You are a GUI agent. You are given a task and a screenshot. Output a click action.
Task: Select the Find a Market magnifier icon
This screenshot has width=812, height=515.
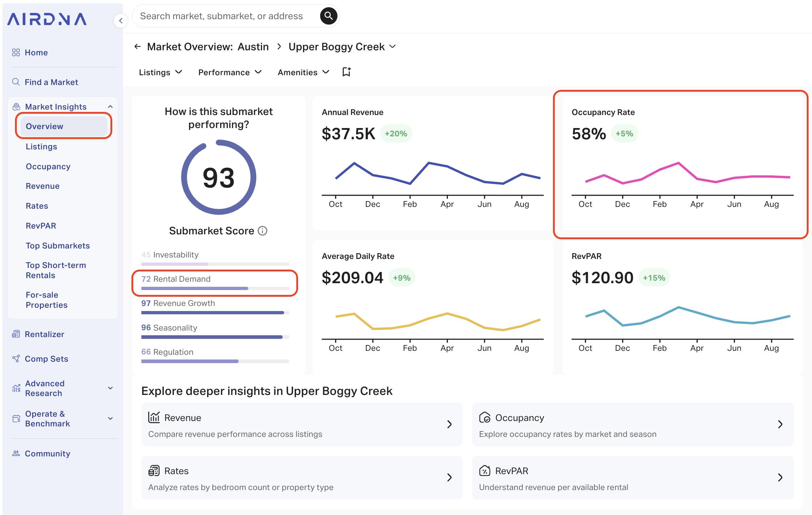coord(16,82)
